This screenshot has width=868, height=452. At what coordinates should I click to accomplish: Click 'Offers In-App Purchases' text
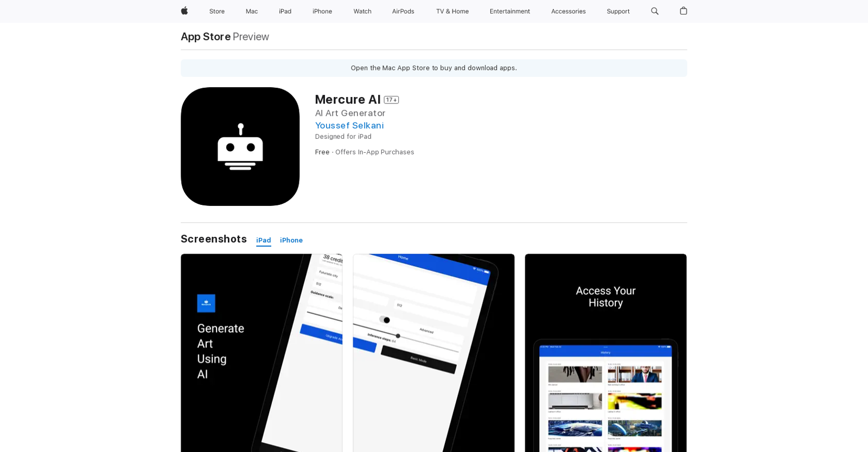(374, 152)
